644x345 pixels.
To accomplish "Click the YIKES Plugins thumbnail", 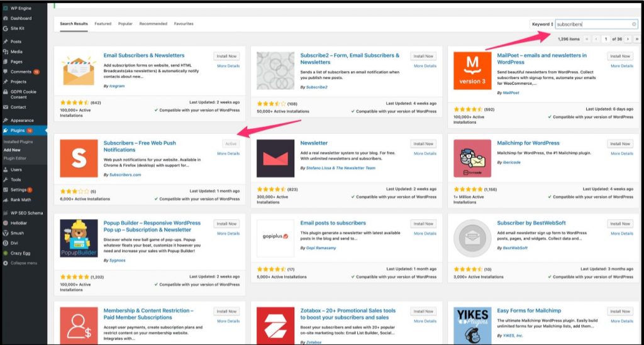I will click(472, 326).
